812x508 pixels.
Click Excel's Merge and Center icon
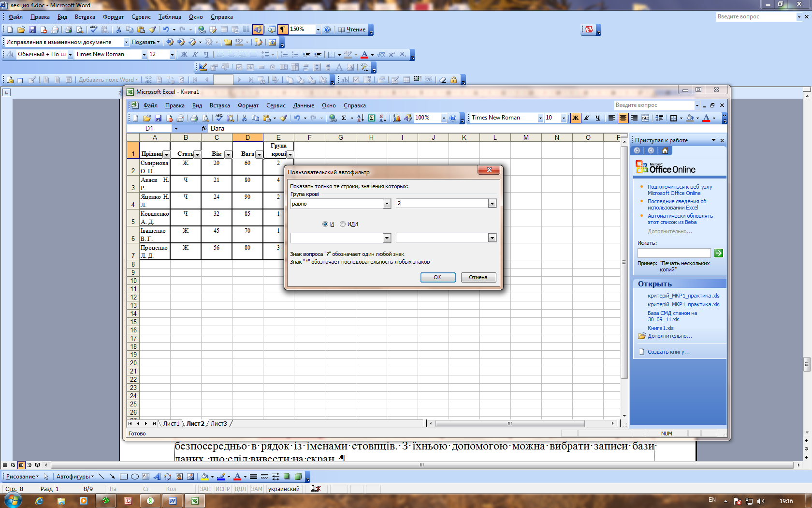pyautogui.click(x=645, y=118)
